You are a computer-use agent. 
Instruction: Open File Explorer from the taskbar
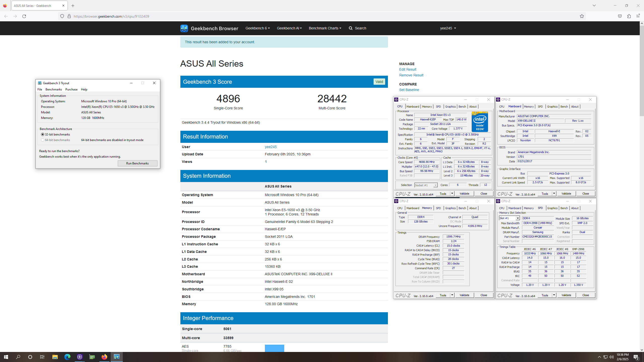pos(55,357)
